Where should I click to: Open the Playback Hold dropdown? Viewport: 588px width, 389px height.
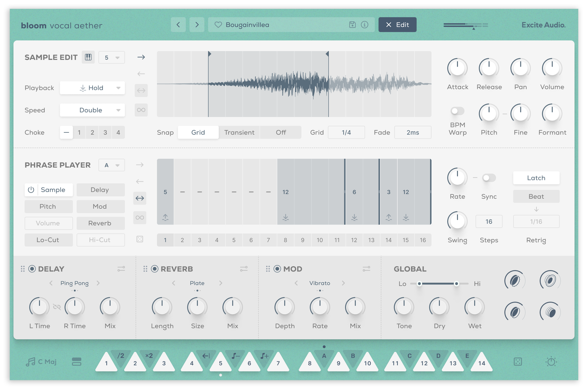[x=92, y=88]
